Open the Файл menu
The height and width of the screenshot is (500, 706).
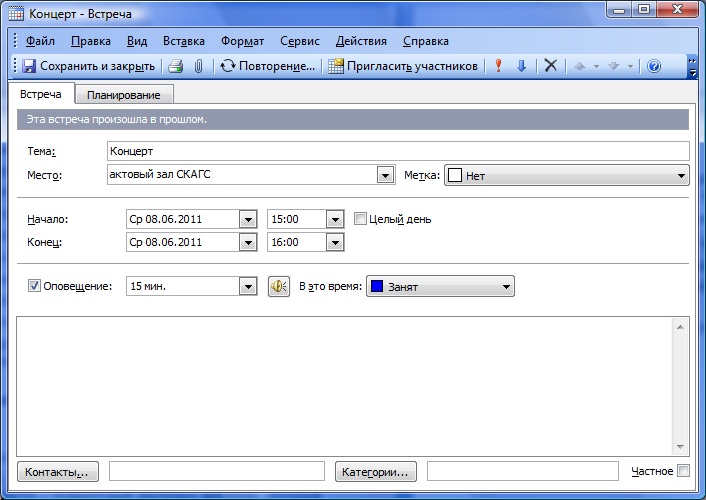(x=40, y=41)
